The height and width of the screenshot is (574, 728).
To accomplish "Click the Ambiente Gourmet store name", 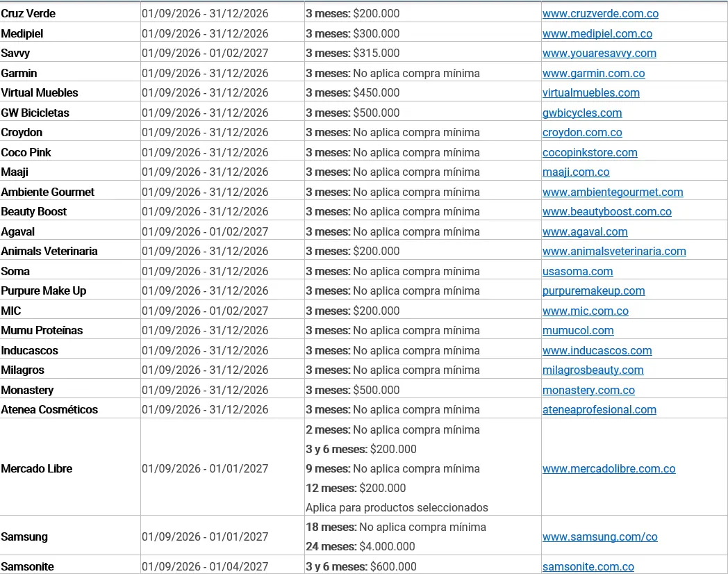I will (47, 192).
